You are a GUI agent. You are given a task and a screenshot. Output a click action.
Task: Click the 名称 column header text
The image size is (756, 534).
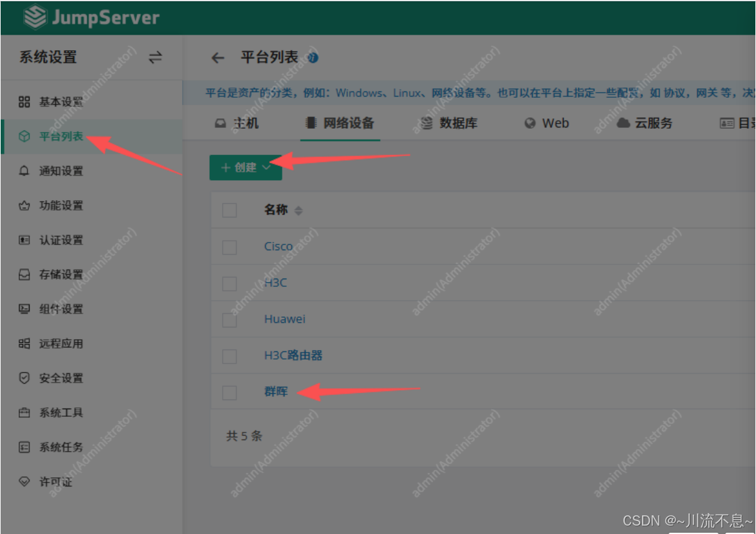pyautogui.click(x=276, y=210)
